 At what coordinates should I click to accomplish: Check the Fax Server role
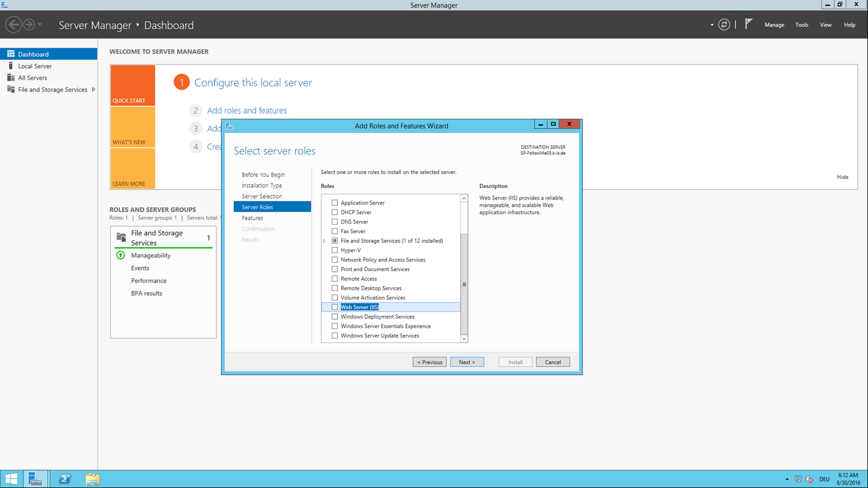335,231
